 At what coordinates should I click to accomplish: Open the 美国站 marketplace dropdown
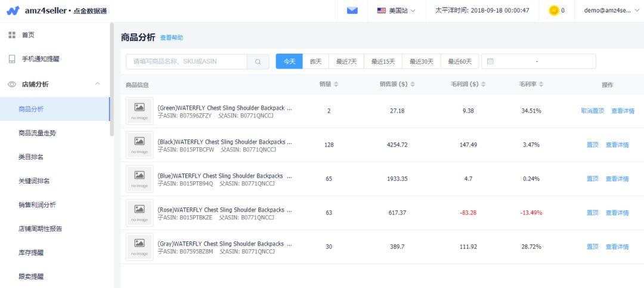(x=396, y=10)
